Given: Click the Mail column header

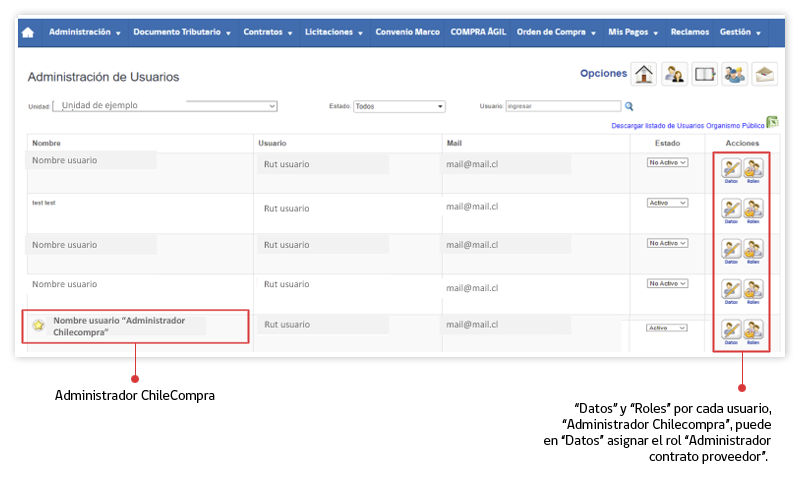Looking at the screenshot, I should (454, 143).
